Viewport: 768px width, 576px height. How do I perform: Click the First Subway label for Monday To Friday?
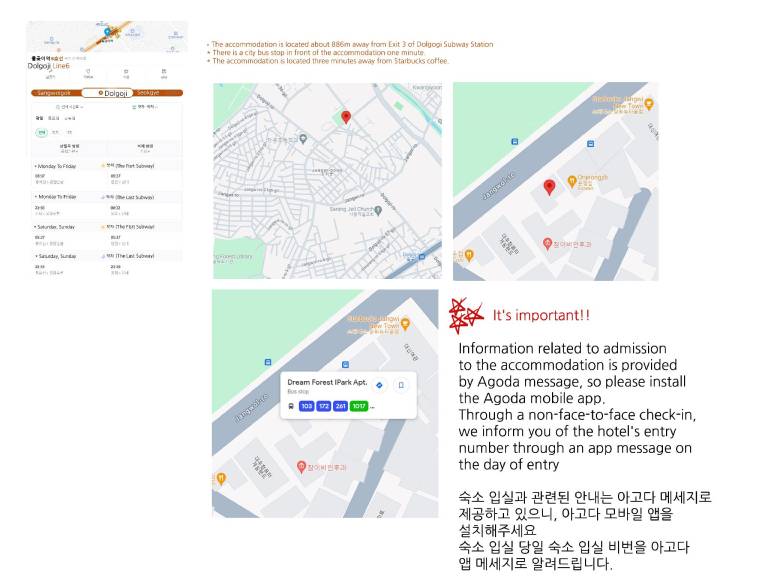point(129,166)
